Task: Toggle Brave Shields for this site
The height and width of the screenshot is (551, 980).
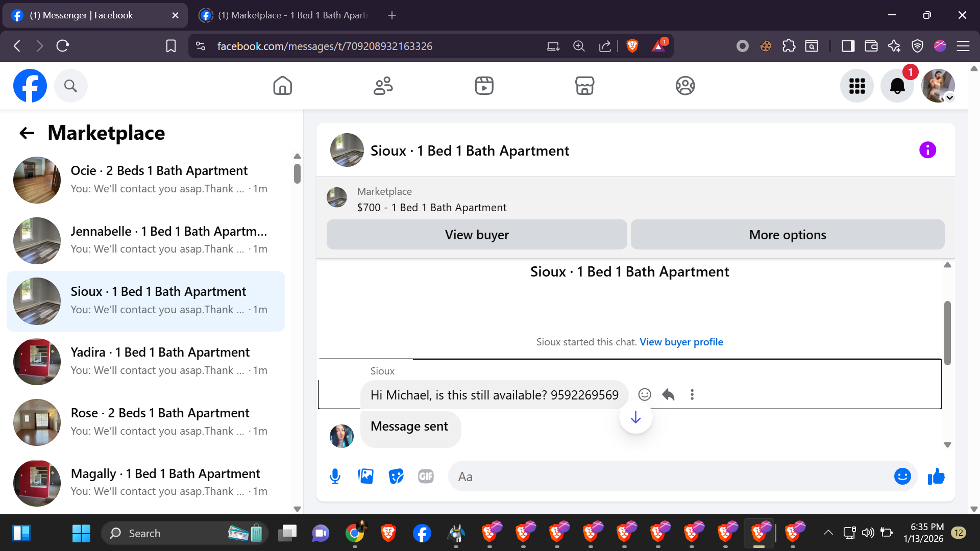Action: coord(632,46)
